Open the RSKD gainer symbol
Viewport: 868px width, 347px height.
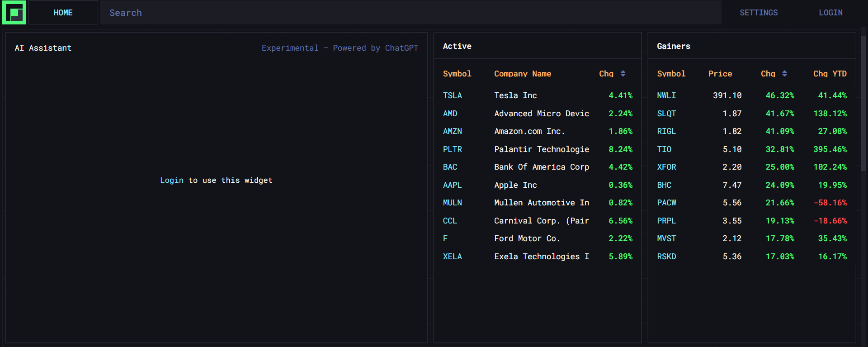[666, 257]
